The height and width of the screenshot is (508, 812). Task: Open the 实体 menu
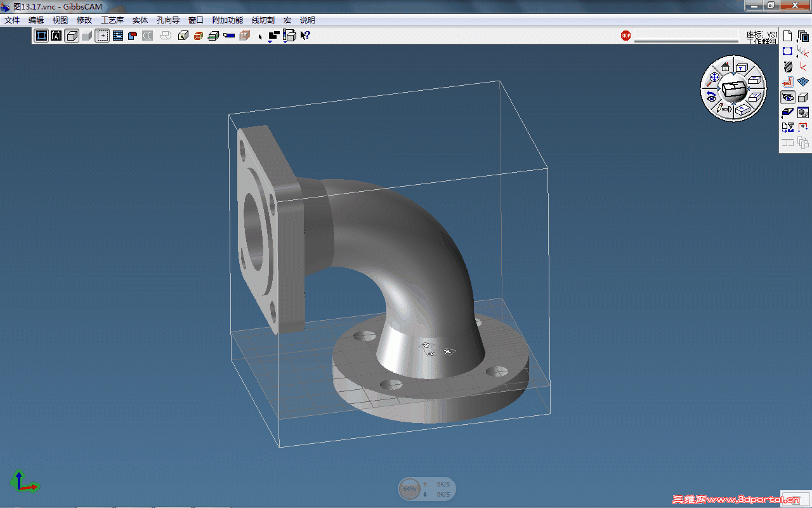(140, 20)
